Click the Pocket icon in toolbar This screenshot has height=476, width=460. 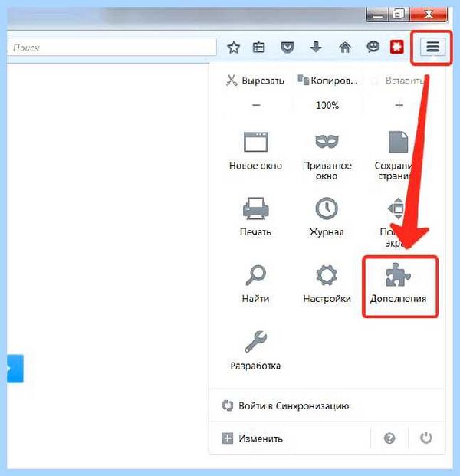tap(287, 48)
